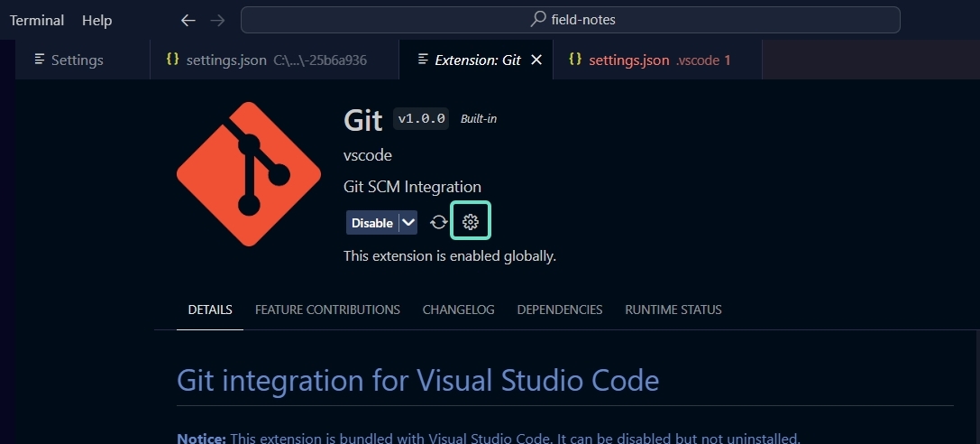The height and width of the screenshot is (444, 980).
Task: Open the RUNTIME STATUS tab
Action: point(673,310)
